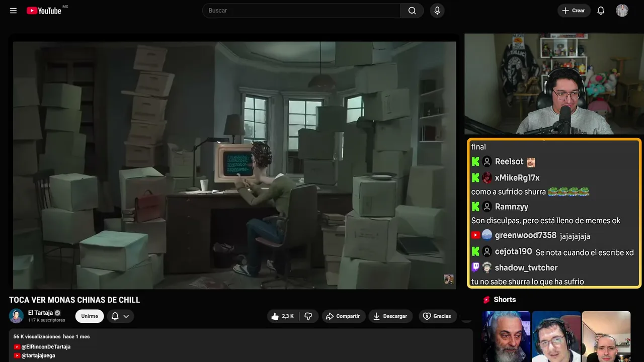Click the message 'tu no sabe shurra lo que ha sufrio'
Viewport: 644px width, 362px height.
pyautogui.click(x=528, y=282)
